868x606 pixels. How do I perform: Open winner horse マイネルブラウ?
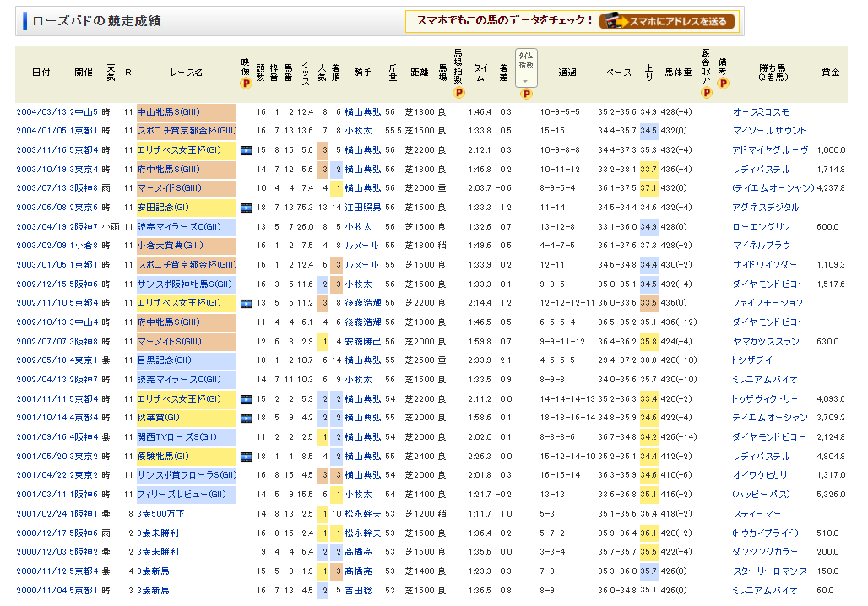(x=761, y=246)
